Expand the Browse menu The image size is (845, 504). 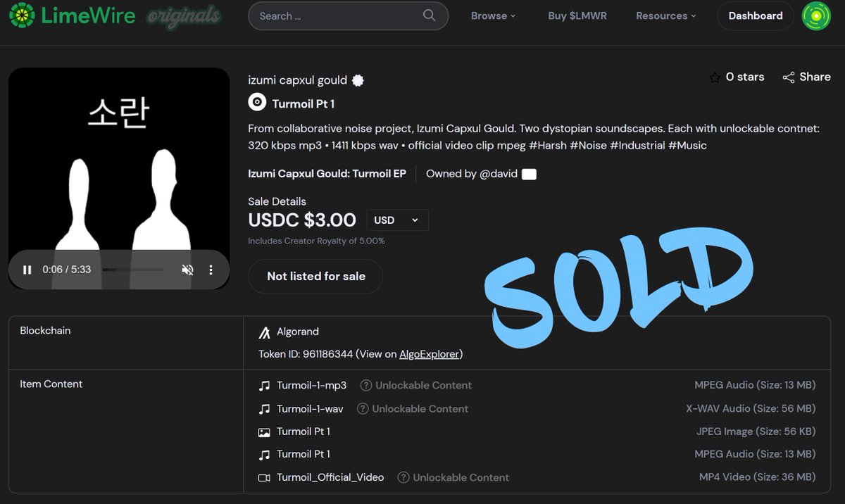click(x=493, y=15)
